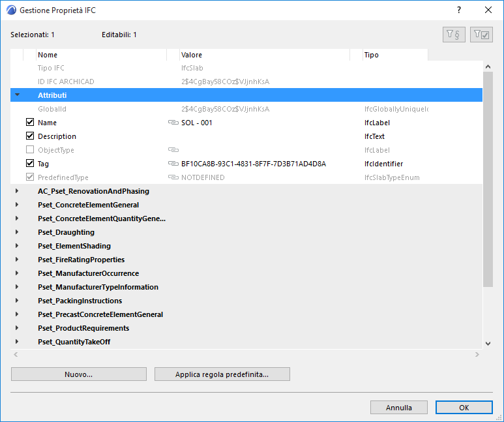This screenshot has height=422, width=504.
Task: Expand Pset_PrecastConcreteElementGeneral group
Action: click(17, 314)
